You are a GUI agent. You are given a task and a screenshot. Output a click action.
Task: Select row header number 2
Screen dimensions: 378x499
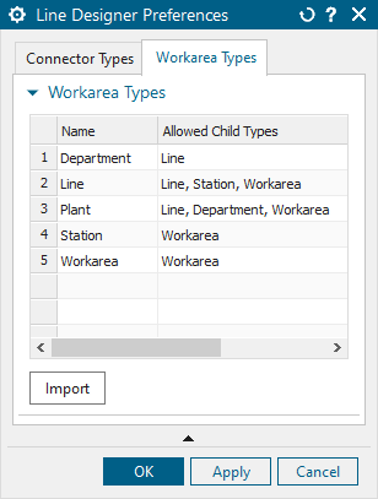pyautogui.click(x=44, y=183)
